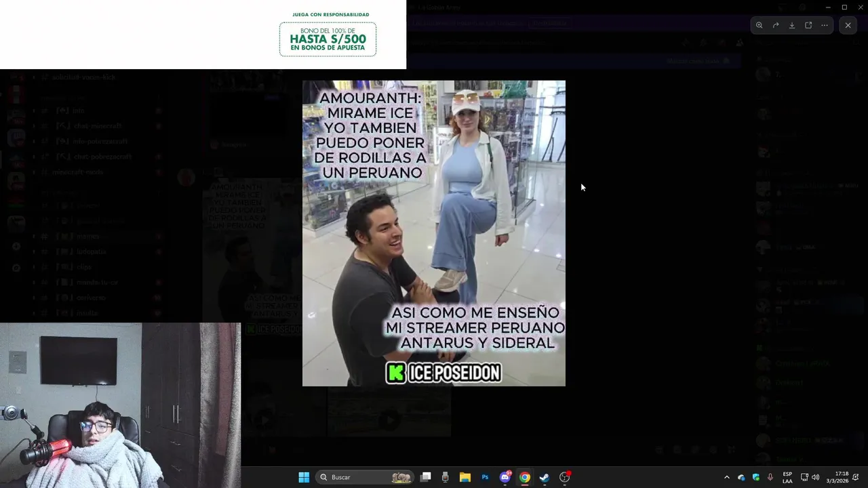Click the enlarged Amouranth meme image

[434, 233]
